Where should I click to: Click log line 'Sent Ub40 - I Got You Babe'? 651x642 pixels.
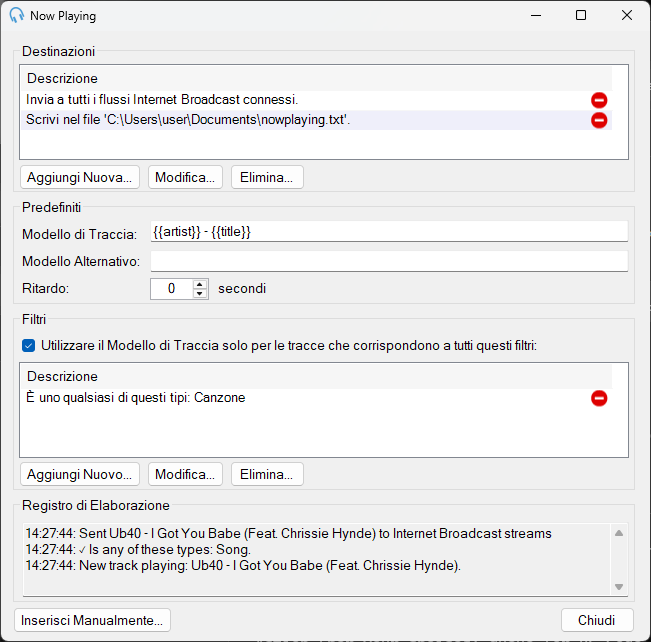click(289, 533)
